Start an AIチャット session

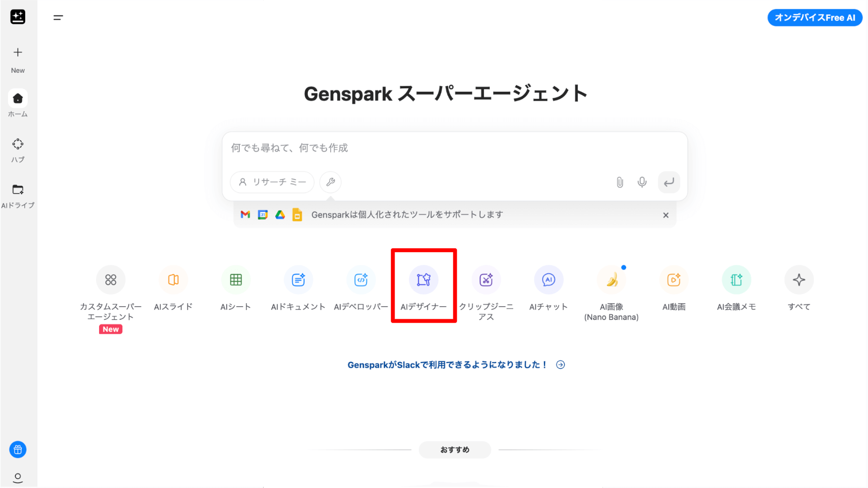(x=549, y=280)
